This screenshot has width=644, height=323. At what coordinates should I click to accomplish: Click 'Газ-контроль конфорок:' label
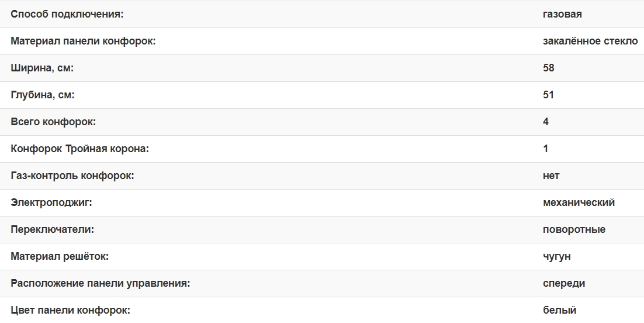(72, 176)
